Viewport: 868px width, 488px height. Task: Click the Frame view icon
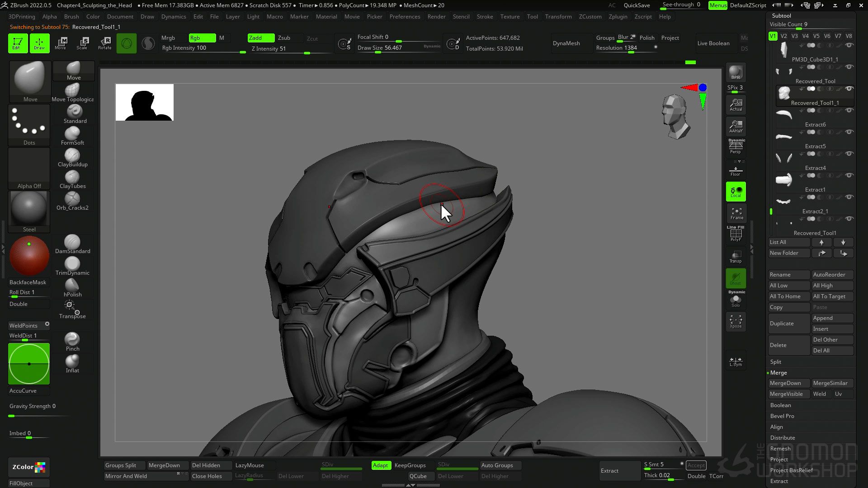736,213
